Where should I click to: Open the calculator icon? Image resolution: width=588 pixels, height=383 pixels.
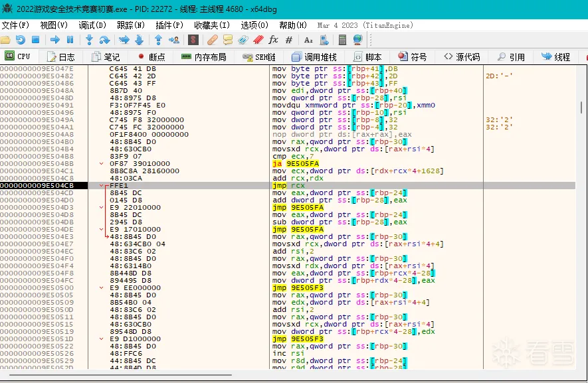[x=343, y=40]
